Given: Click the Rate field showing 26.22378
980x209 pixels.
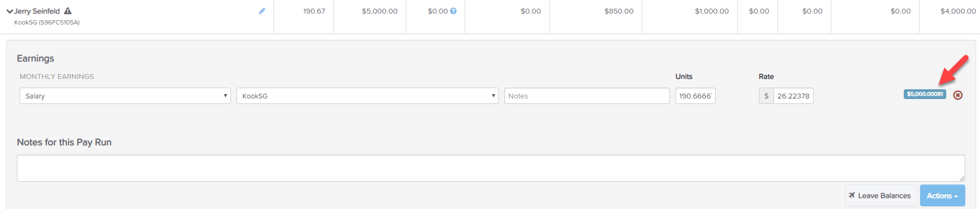Looking at the screenshot, I should (794, 96).
